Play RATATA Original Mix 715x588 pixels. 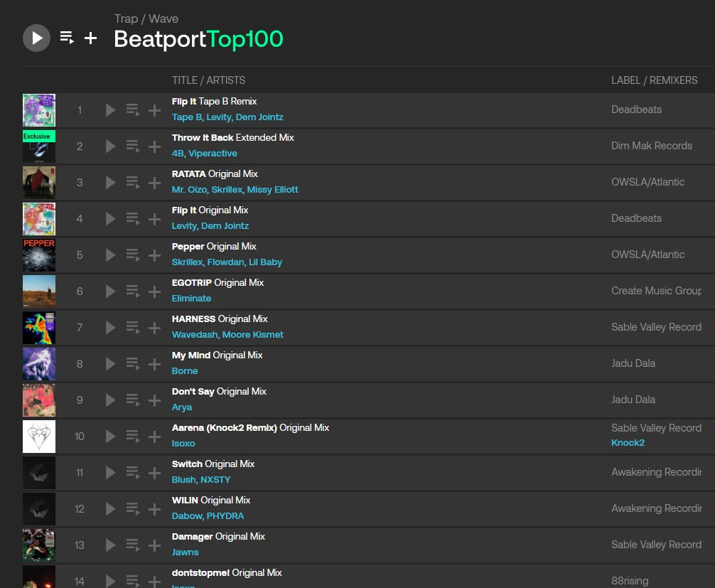pos(110,183)
